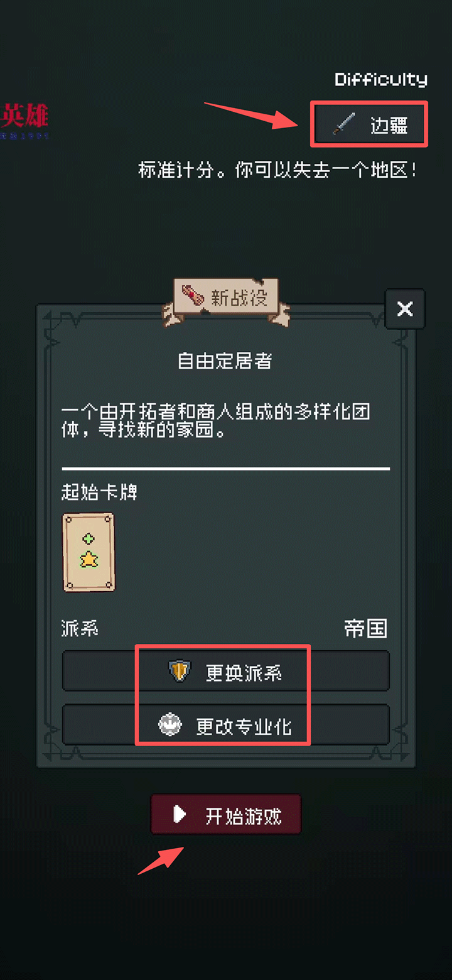Viewport: 452px width, 980px height.
Task: Close the 新战役 panel with X
Action: click(x=405, y=308)
